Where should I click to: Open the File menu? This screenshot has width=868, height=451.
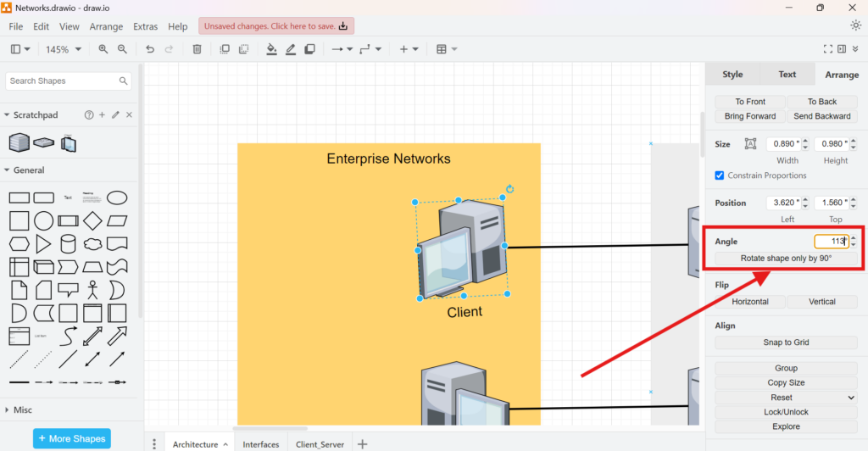tap(15, 26)
